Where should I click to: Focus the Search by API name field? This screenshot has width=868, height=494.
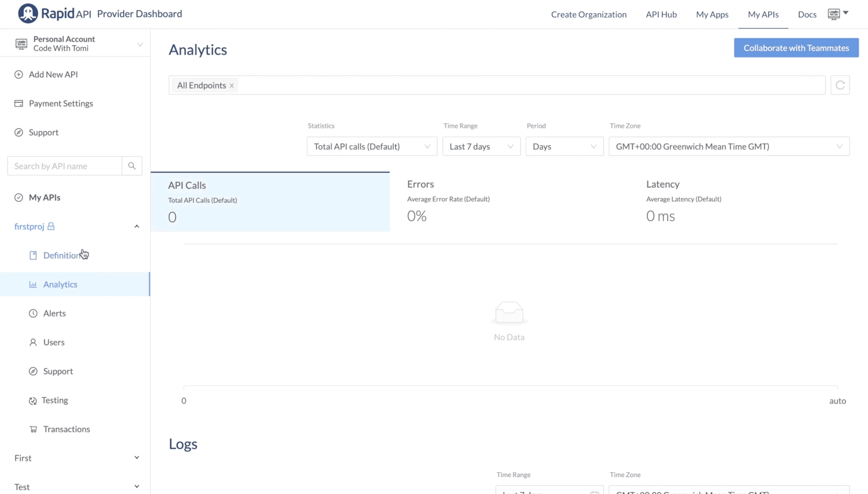64,166
